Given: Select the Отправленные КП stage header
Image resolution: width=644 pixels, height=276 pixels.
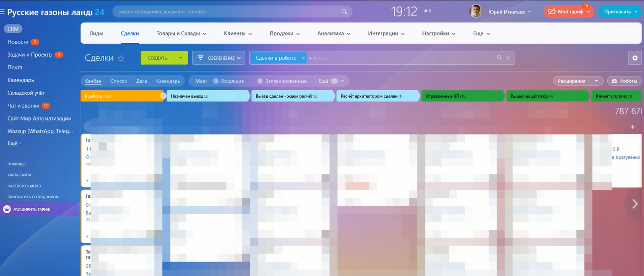Looking at the screenshot, I should 463,96.
